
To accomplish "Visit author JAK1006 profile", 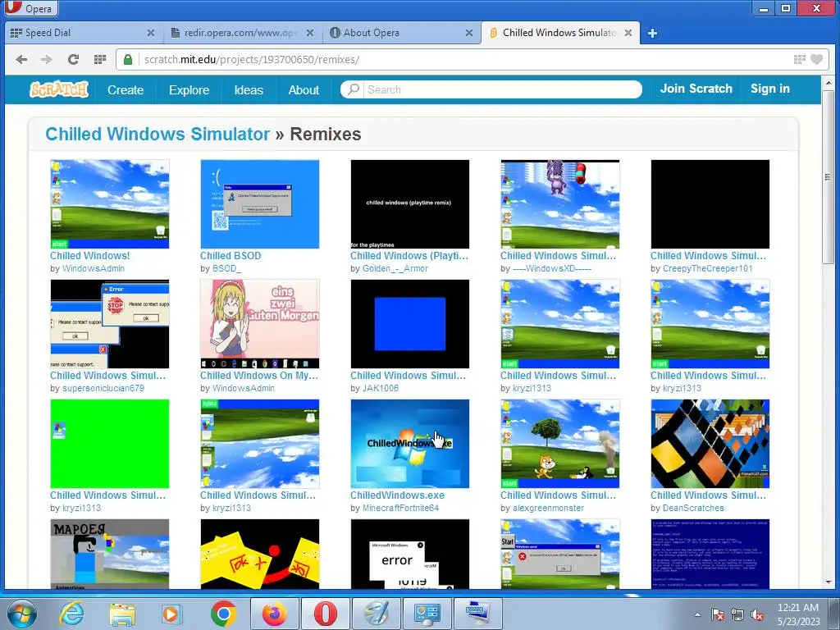I will pos(381,388).
